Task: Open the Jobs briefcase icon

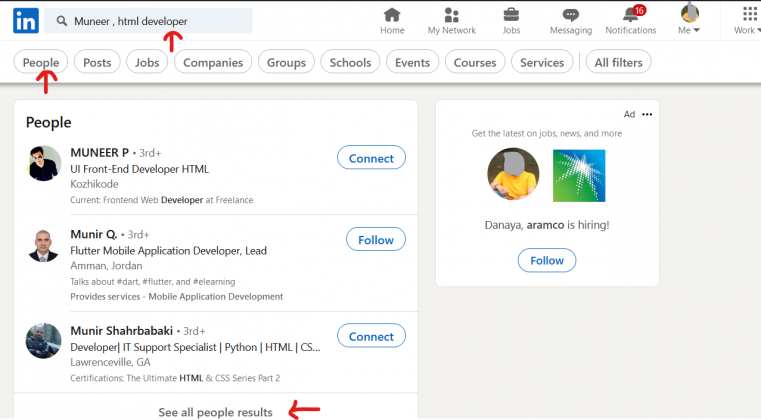Action: [511, 15]
